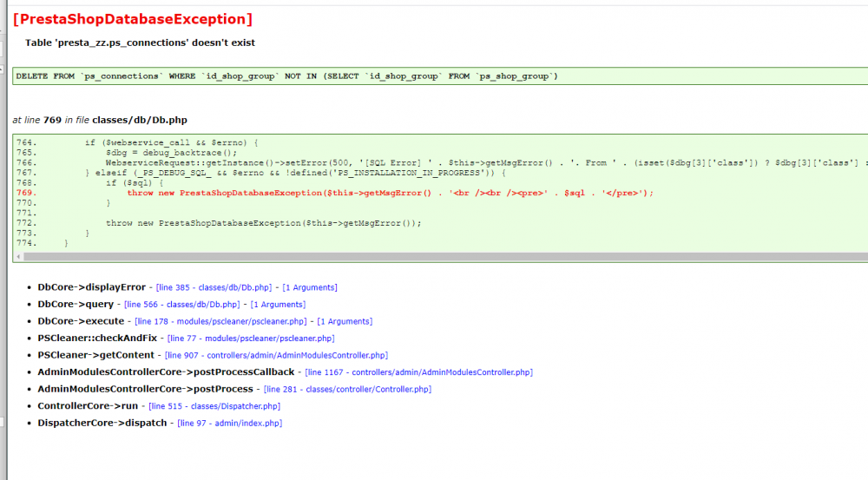Open the line 1167 AdminModulesController.php link

tap(419, 372)
